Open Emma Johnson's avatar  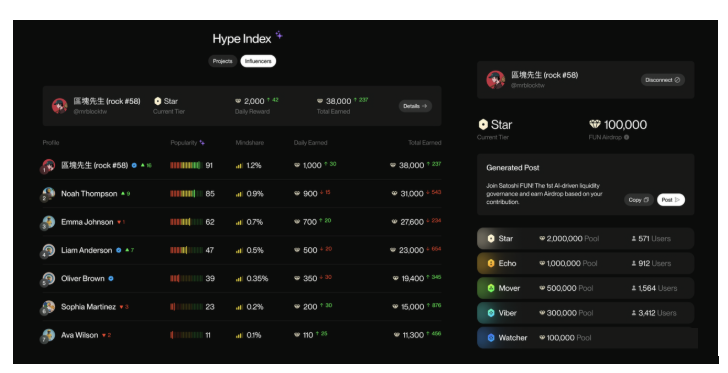(48, 222)
